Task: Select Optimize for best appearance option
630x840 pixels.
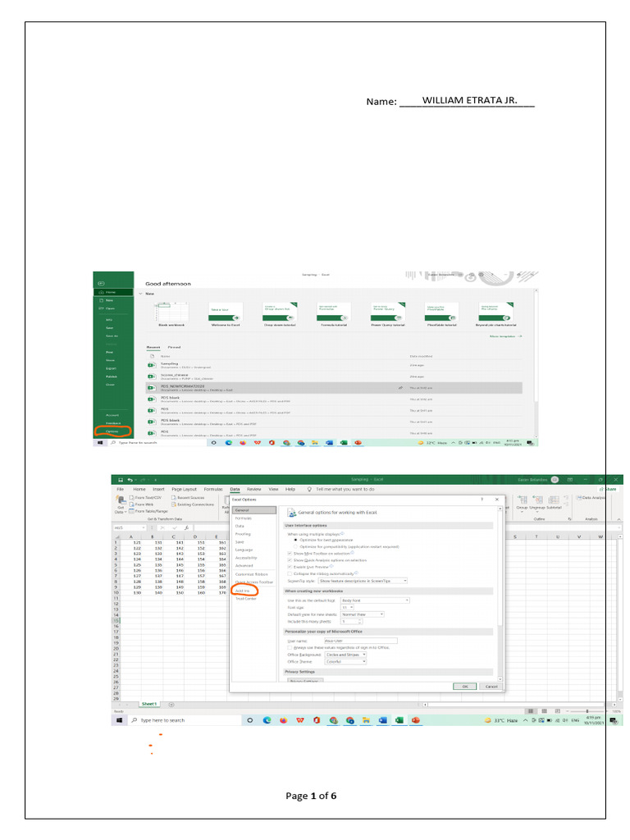Action: pyautogui.click(x=323, y=540)
